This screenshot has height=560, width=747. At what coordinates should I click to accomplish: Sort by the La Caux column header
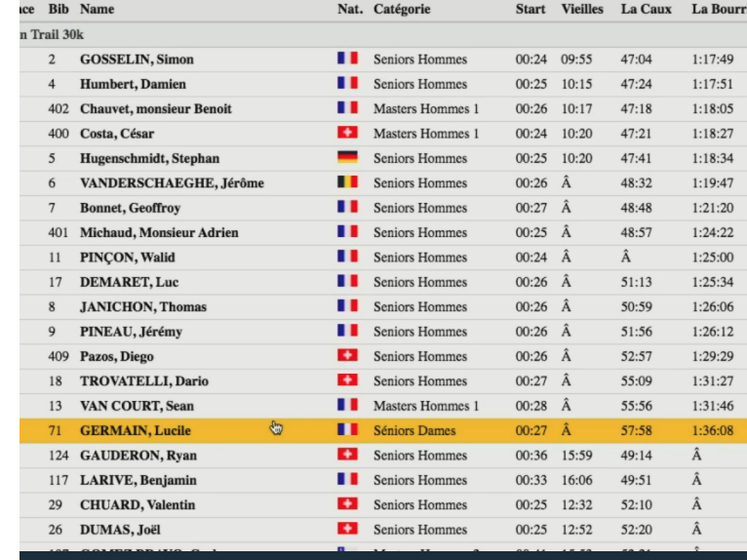click(x=646, y=9)
